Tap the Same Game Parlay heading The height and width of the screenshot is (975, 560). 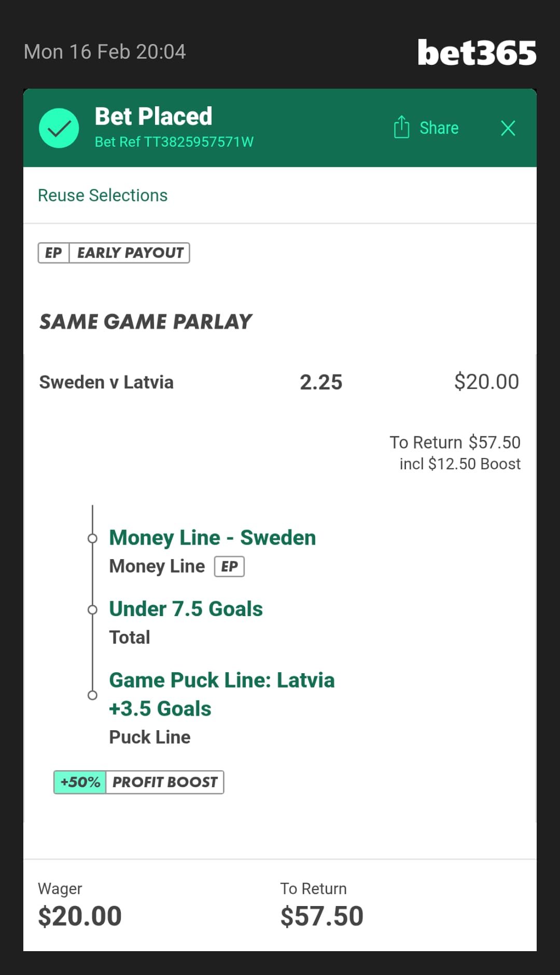pos(146,322)
